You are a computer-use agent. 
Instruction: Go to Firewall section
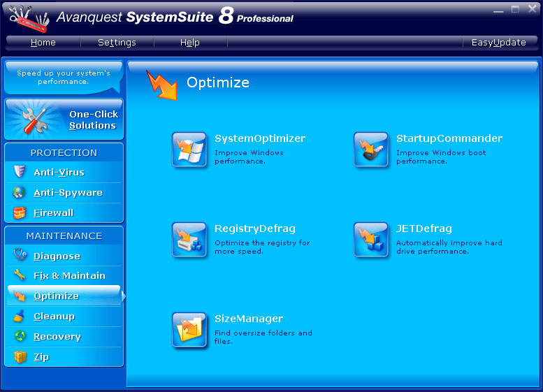point(64,212)
